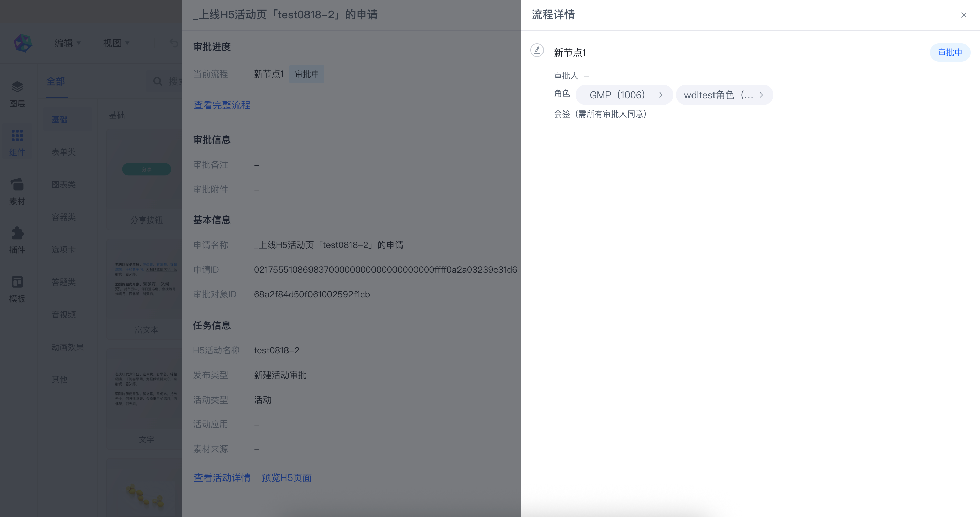
Task: Click the 新节点1 node edit icon
Action: click(537, 50)
